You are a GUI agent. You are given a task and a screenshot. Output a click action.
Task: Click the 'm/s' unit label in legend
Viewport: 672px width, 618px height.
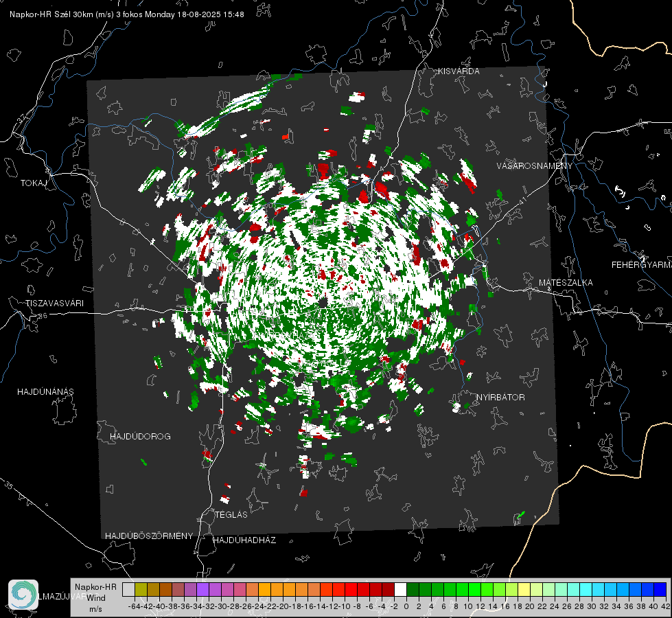tap(95, 609)
